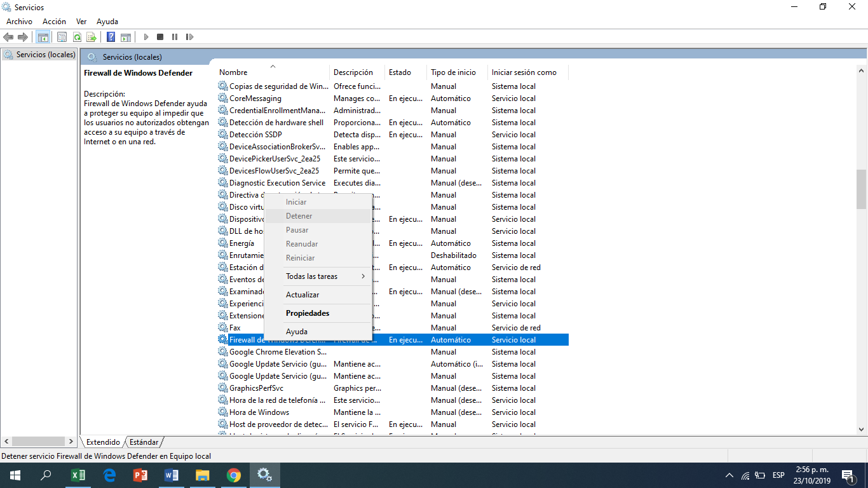This screenshot has height=488, width=868.
Task: Expand the Todas las tareas submenu
Action: point(318,276)
